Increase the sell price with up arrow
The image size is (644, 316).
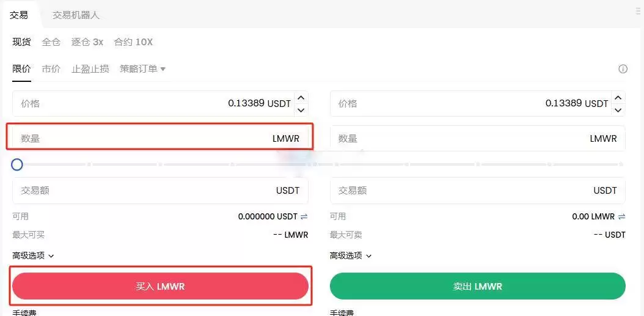coord(618,98)
